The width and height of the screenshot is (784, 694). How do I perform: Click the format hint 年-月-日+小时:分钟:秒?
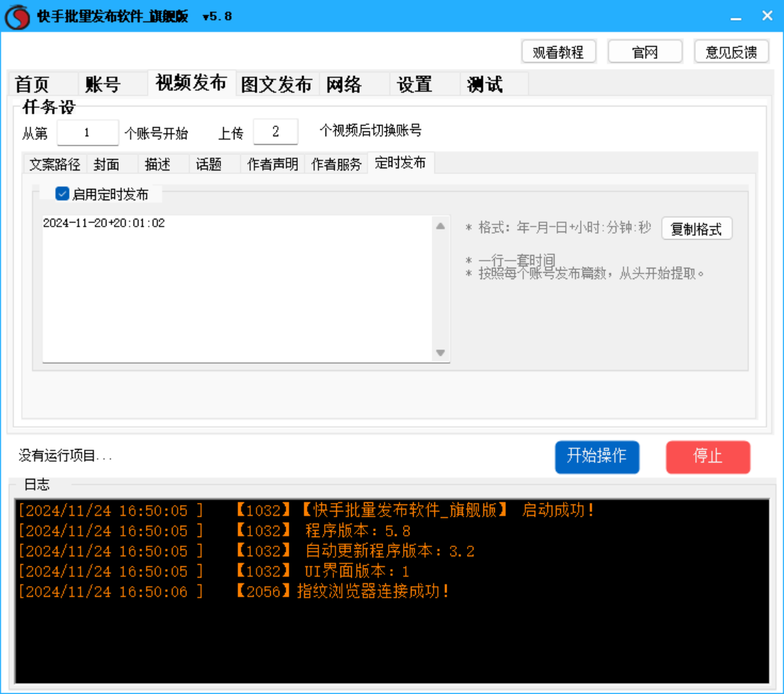584,228
